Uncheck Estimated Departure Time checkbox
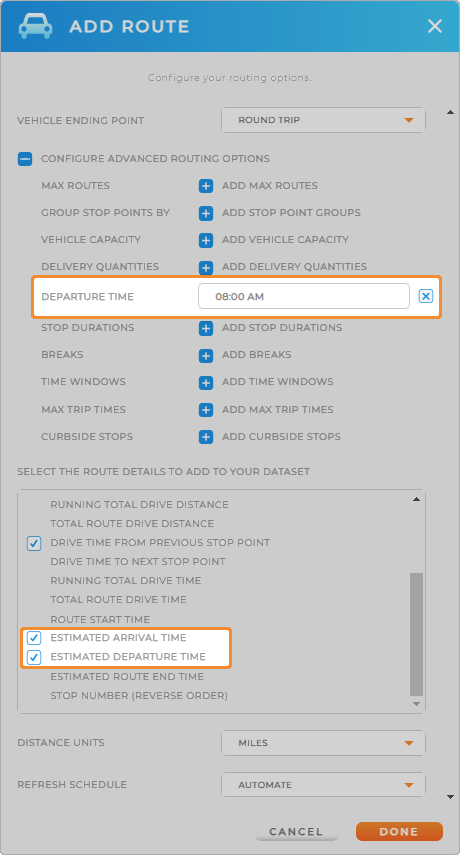The image size is (460, 855). [x=34, y=657]
